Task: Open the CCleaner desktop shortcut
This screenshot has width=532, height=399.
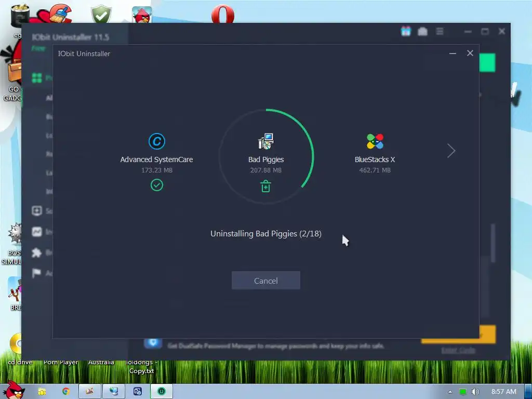Action: point(61,14)
